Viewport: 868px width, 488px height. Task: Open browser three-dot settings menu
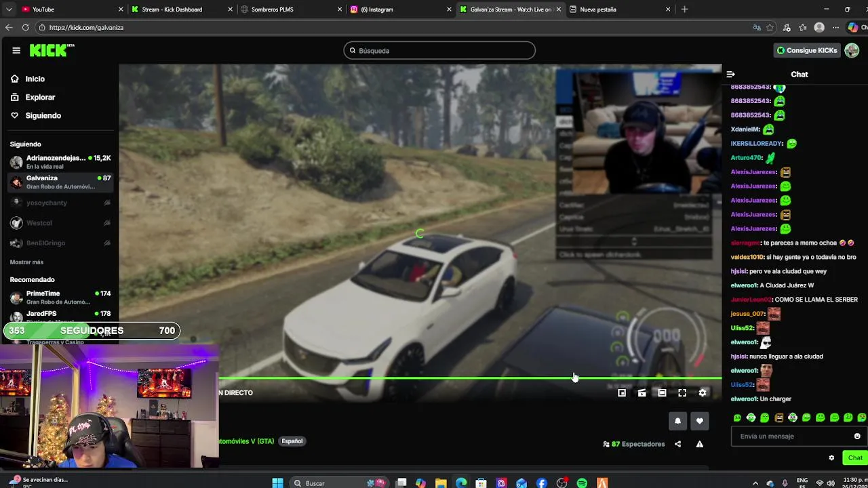(x=837, y=28)
